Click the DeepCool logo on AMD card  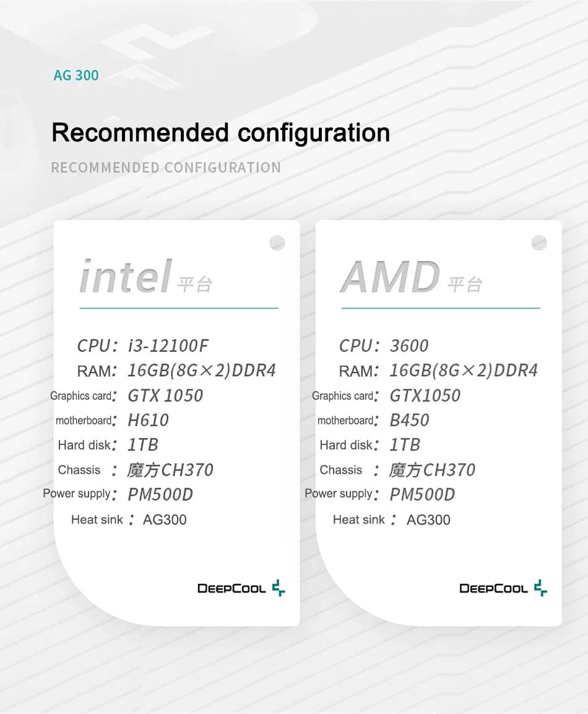click(503, 588)
